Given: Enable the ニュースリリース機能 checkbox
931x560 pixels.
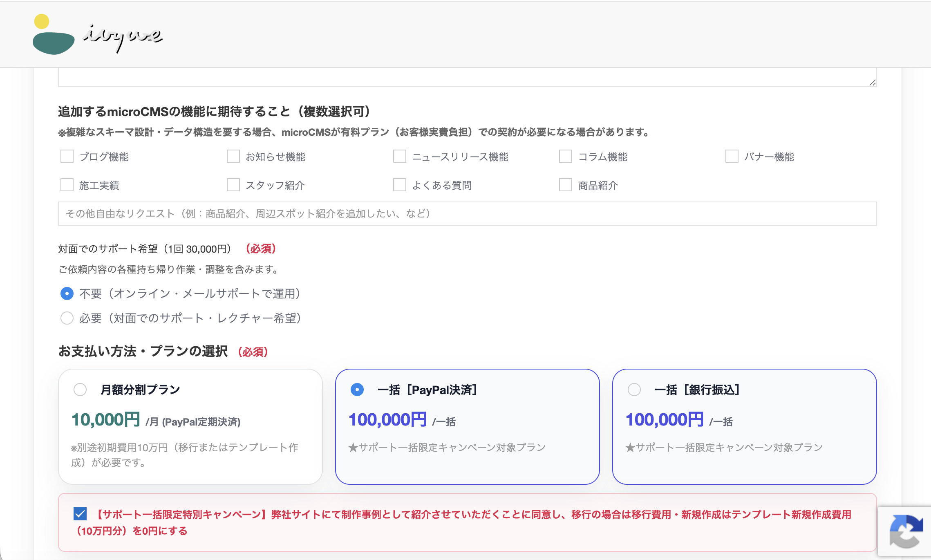Looking at the screenshot, I should [x=400, y=157].
